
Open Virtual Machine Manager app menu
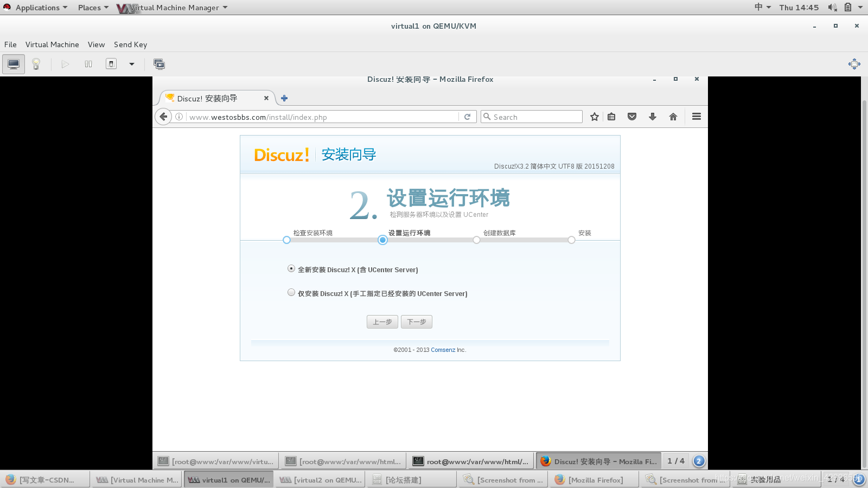[x=173, y=8]
